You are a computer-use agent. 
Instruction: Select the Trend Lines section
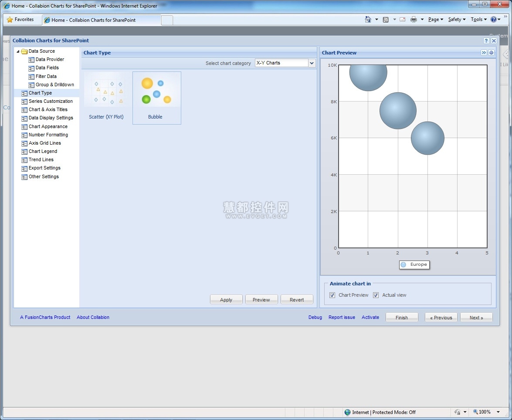click(41, 159)
